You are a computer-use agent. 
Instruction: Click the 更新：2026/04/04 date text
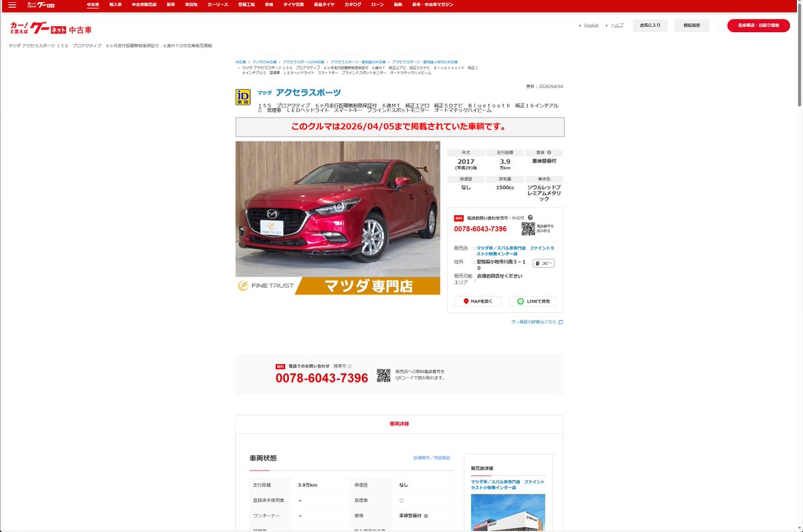click(x=545, y=86)
